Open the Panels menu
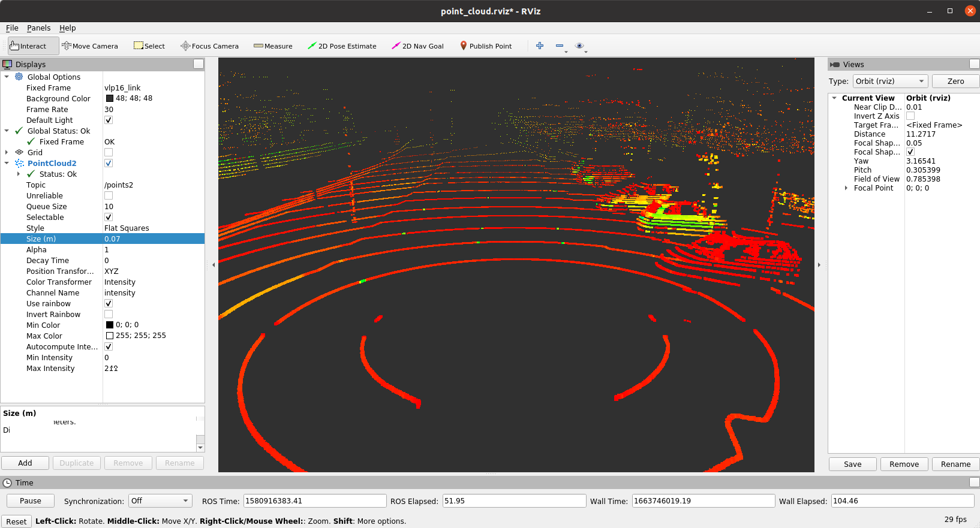This screenshot has height=528, width=980. tap(38, 28)
